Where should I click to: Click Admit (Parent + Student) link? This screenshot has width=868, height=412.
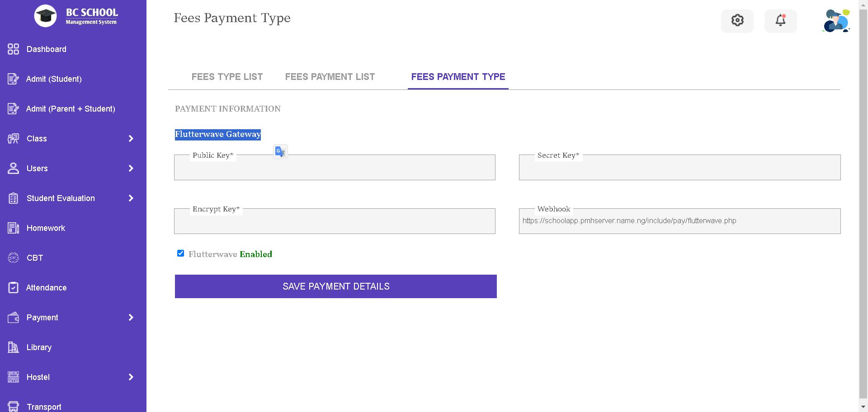pyautogui.click(x=71, y=109)
